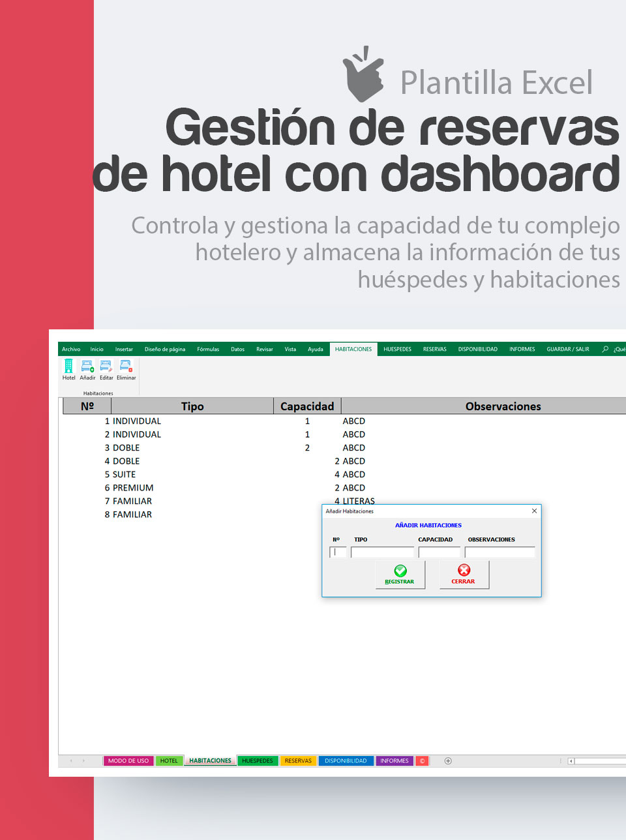Image resolution: width=626 pixels, height=840 pixels.
Task: Focus the Nº input field in the dialog
Action: [338, 552]
